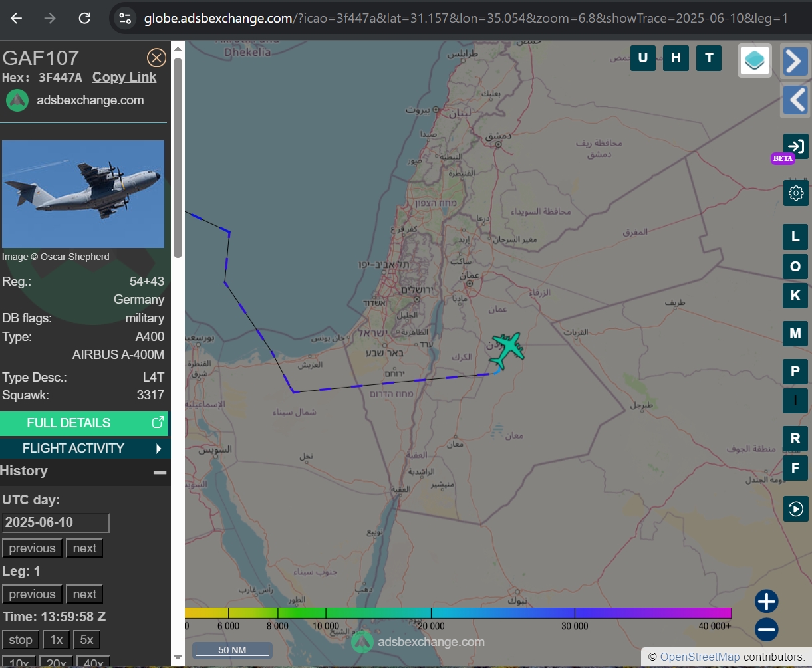Toggle the I map option
The height and width of the screenshot is (668, 812).
point(795,401)
